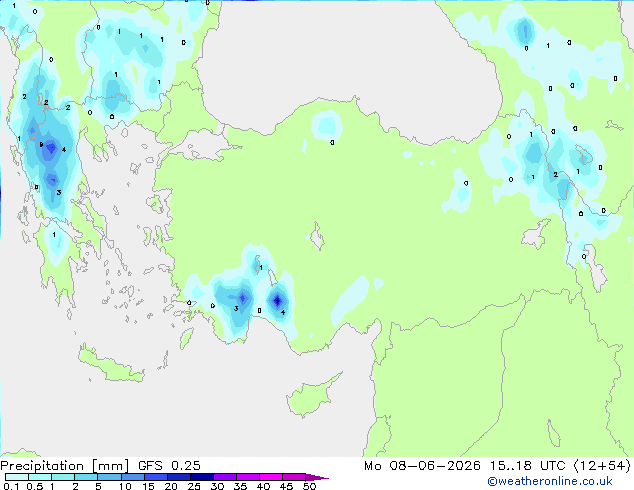
Task: Click the '50' legend scale value
Action: pyautogui.click(x=309, y=486)
